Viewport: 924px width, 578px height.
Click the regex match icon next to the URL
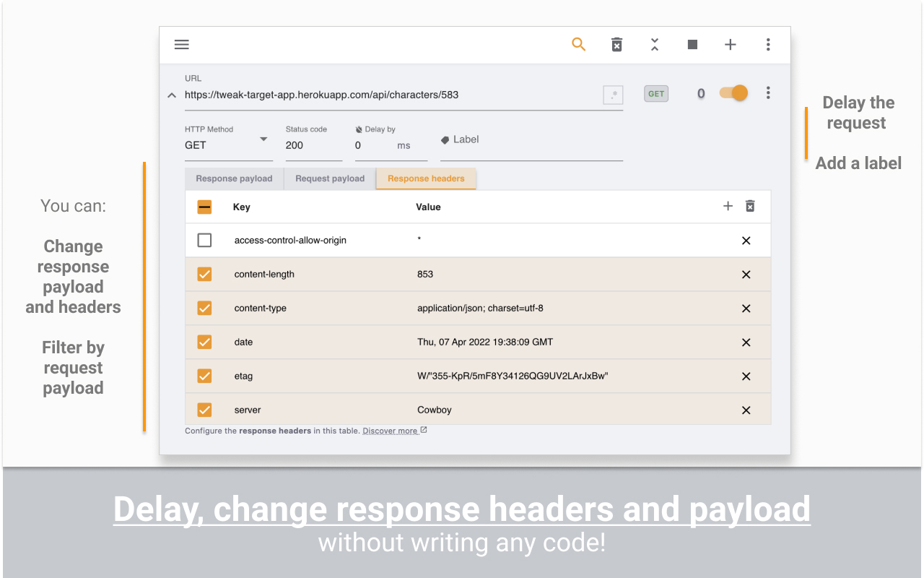[612, 94]
